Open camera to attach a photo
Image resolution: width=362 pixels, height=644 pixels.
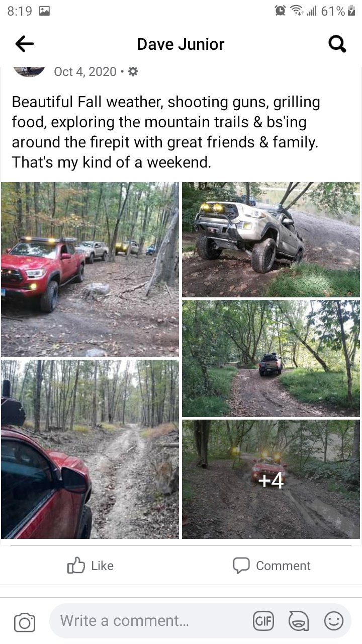25,622
